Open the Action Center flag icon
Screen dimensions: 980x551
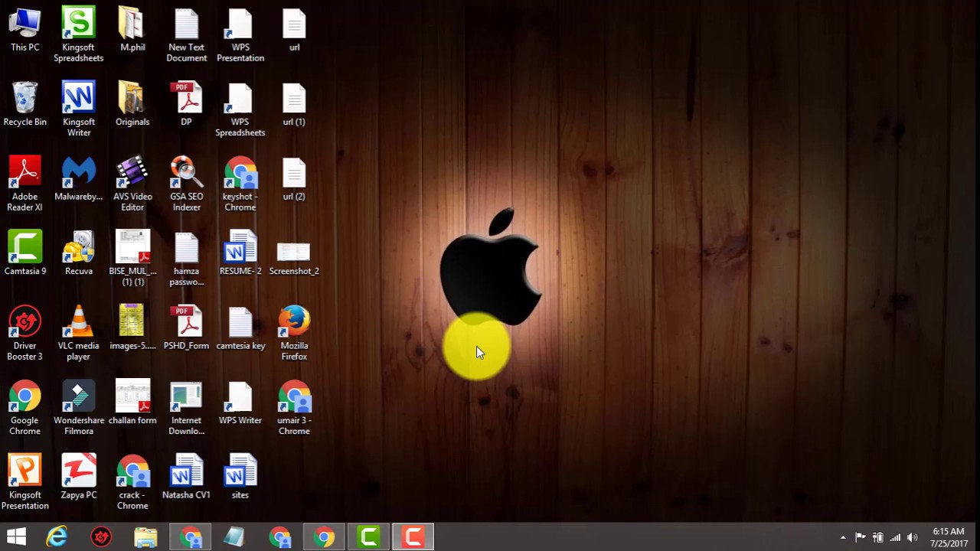pos(861,537)
